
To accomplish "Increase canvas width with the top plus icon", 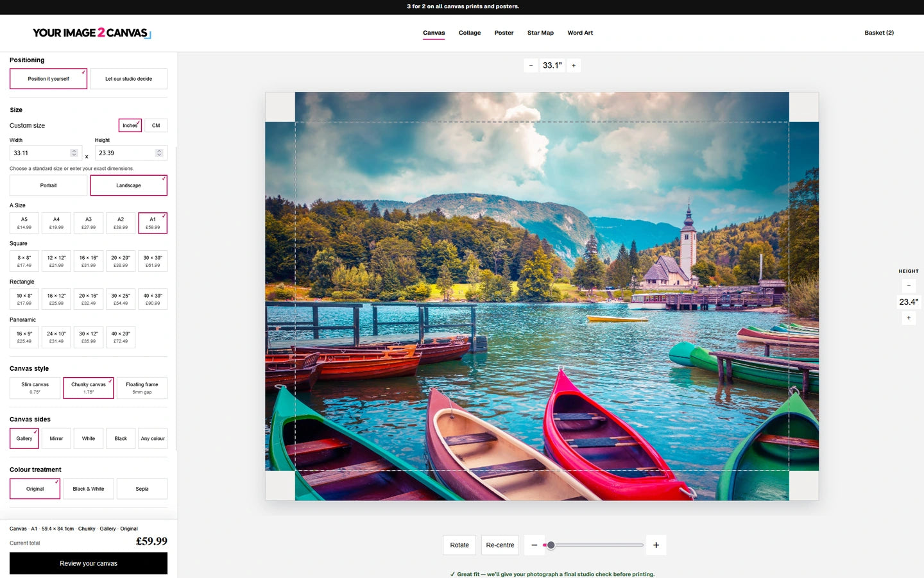I will [574, 65].
